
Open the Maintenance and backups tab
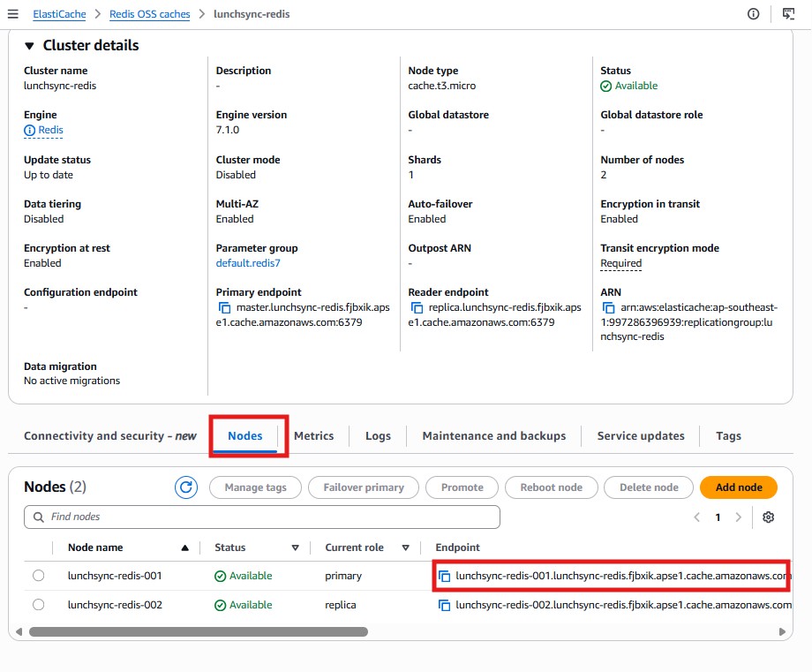click(x=493, y=436)
